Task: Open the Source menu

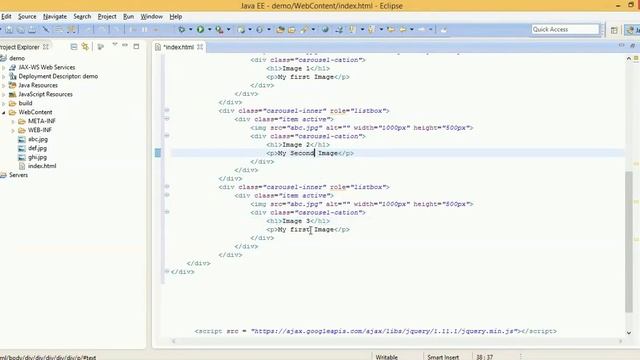Action: pos(27,17)
